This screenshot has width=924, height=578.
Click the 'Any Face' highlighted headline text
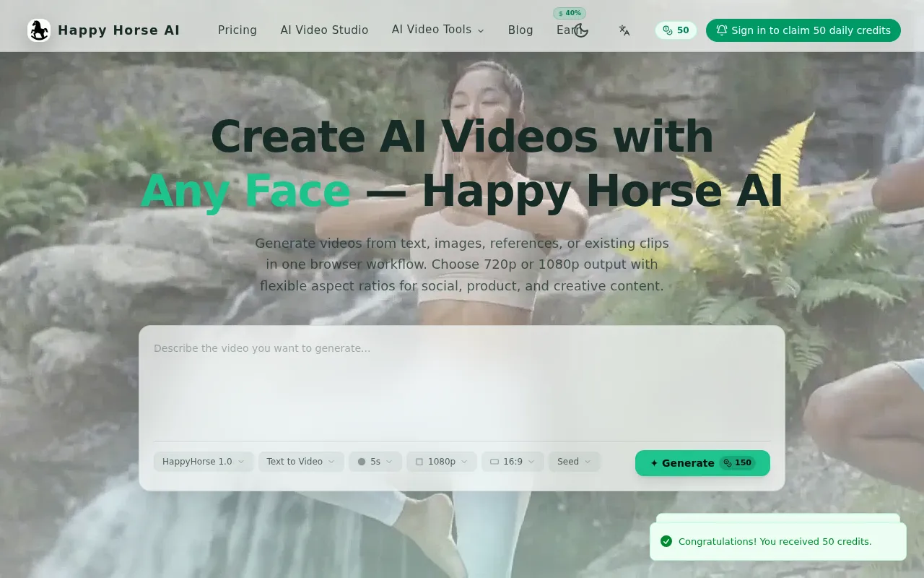[x=245, y=191]
